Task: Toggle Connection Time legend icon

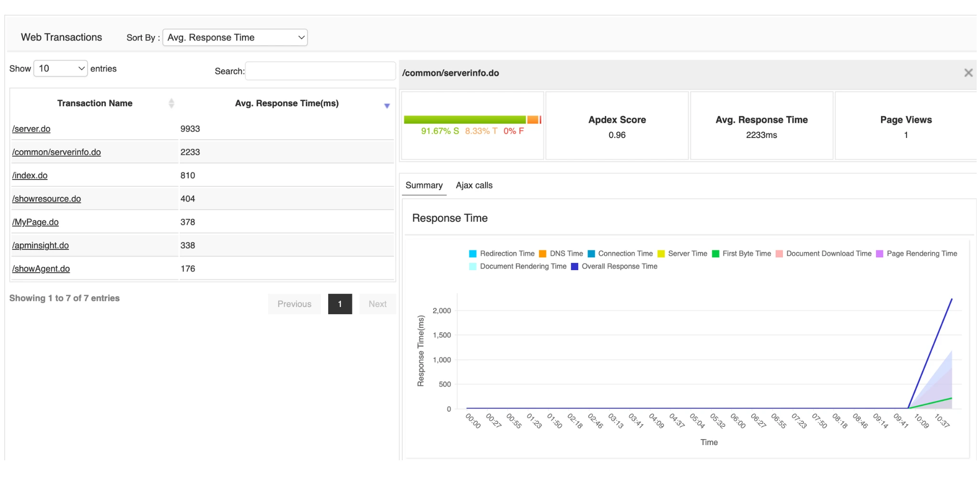Action: tap(591, 254)
